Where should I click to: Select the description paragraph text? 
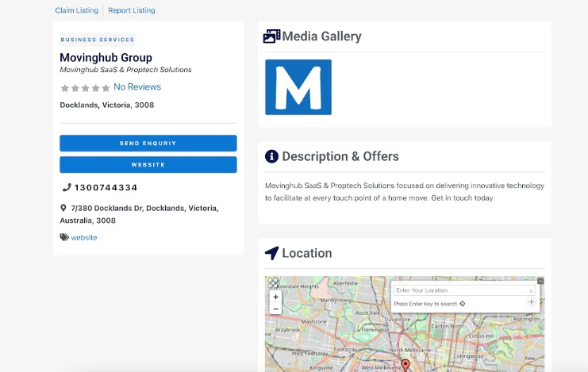click(405, 192)
